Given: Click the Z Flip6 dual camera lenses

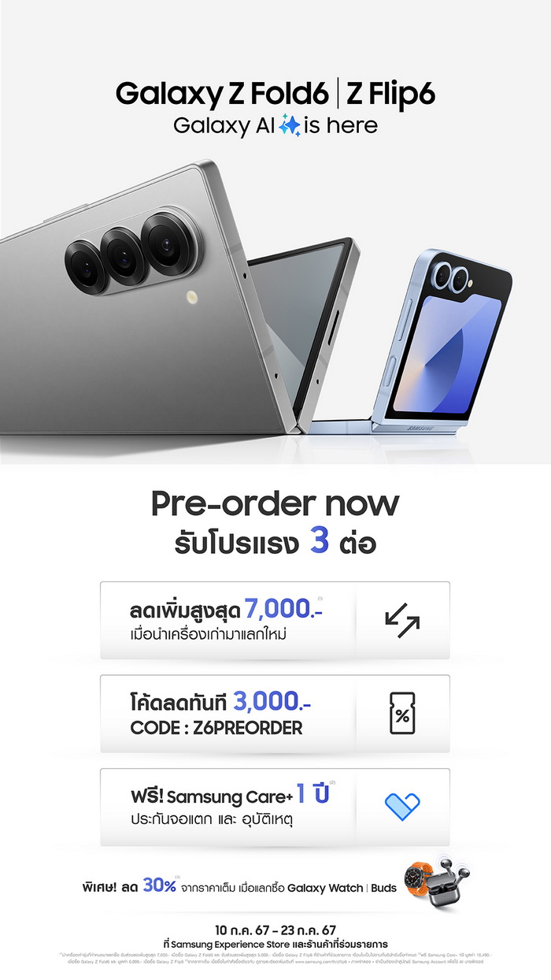Looking at the screenshot, I should pos(445,277).
